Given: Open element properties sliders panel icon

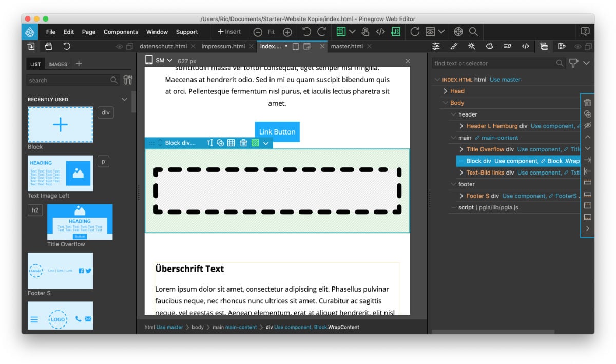Looking at the screenshot, I should pyautogui.click(x=436, y=46).
